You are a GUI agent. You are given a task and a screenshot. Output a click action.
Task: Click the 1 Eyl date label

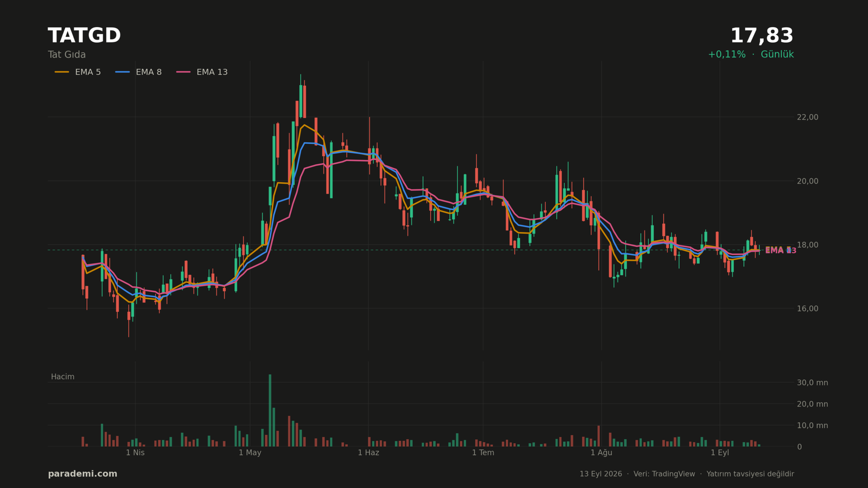pos(720,453)
